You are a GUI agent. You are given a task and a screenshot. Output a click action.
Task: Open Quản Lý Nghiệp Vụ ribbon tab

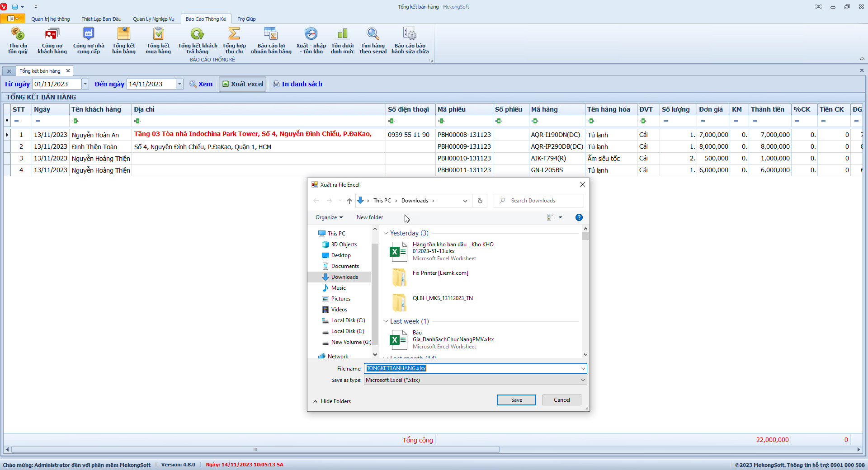click(154, 19)
